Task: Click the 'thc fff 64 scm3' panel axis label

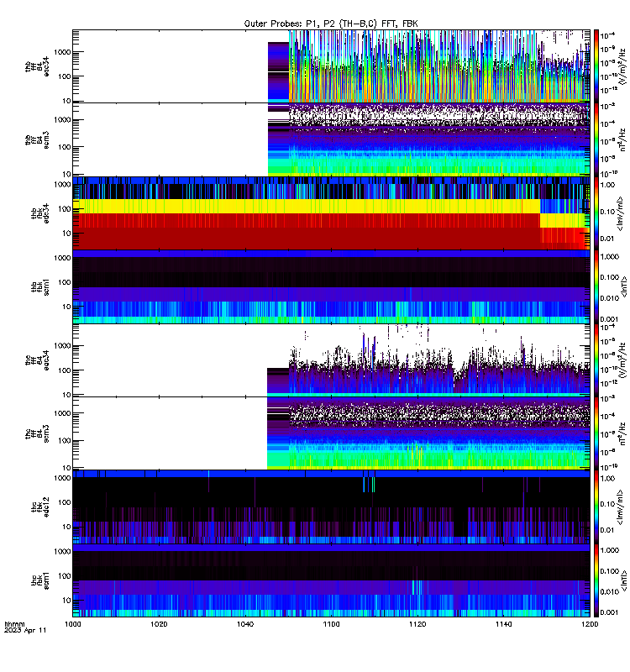Action: [37, 433]
